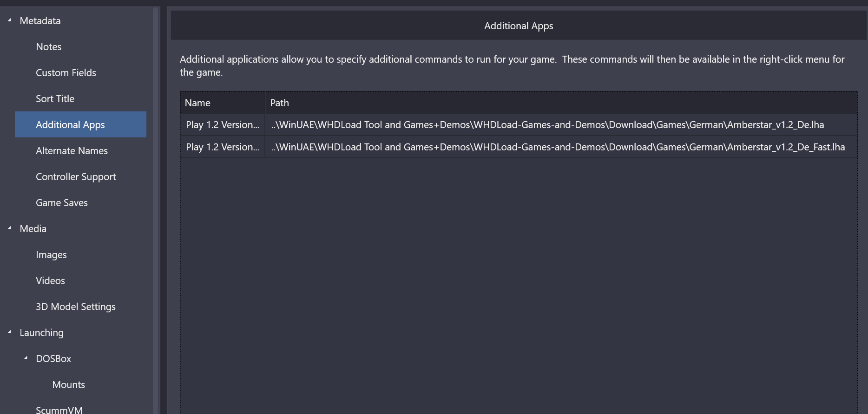
Task: Click the Amberstar_v1.2_De.lha path cell
Action: click(561, 124)
